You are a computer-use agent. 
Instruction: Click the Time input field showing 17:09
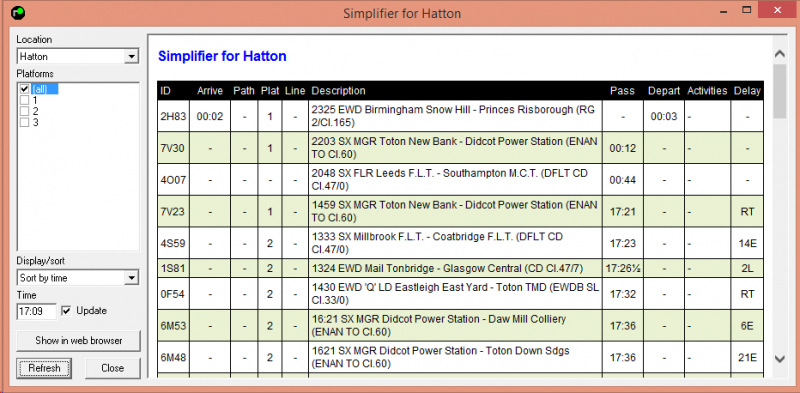(x=36, y=312)
